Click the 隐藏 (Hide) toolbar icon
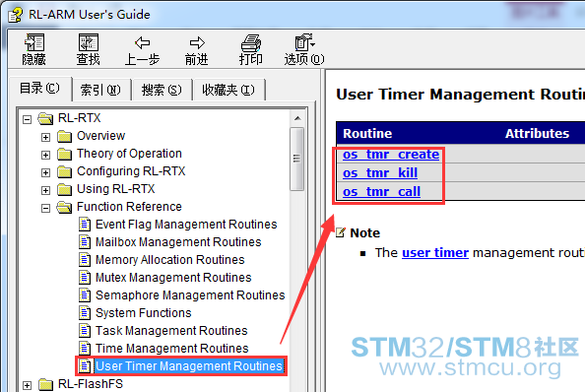Image resolution: width=585 pixels, height=392 pixels. click(x=34, y=42)
